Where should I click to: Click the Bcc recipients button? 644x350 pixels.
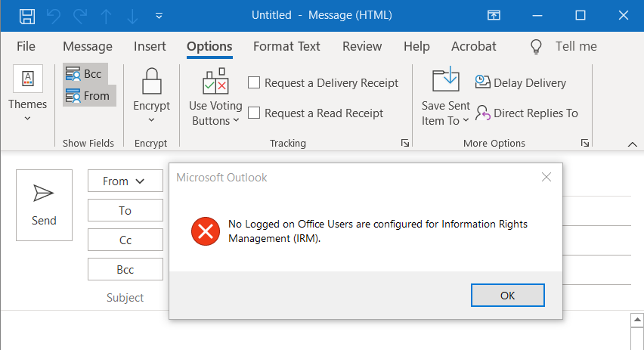click(125, 269)
